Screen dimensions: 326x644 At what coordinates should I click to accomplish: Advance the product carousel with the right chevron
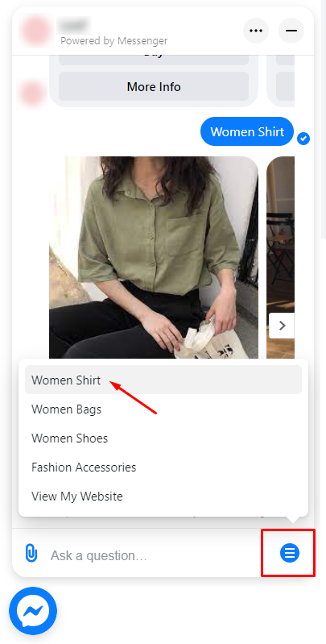282,326
